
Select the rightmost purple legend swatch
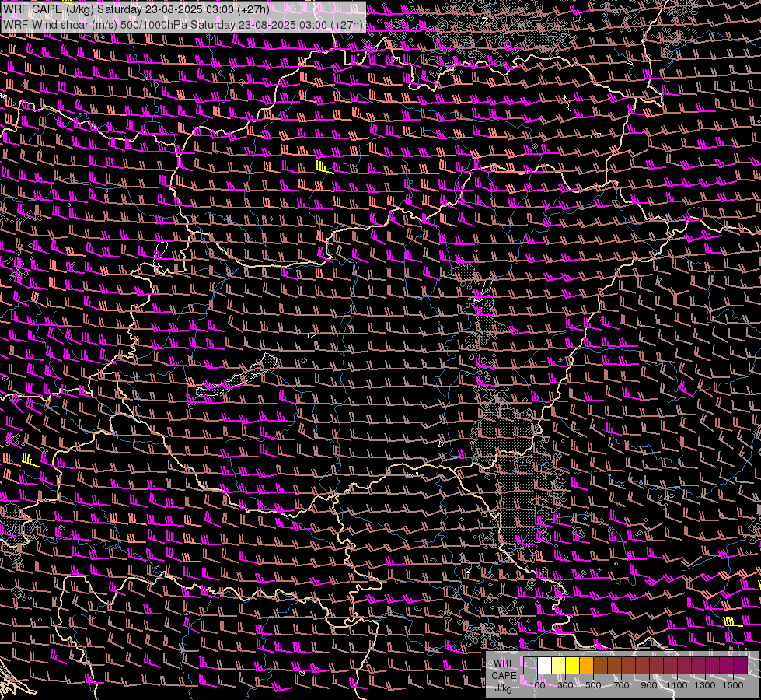coord(741,666)
